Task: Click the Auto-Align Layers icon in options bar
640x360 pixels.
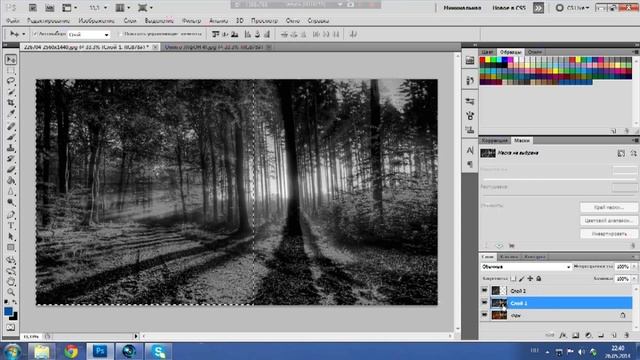Action: 353,34
